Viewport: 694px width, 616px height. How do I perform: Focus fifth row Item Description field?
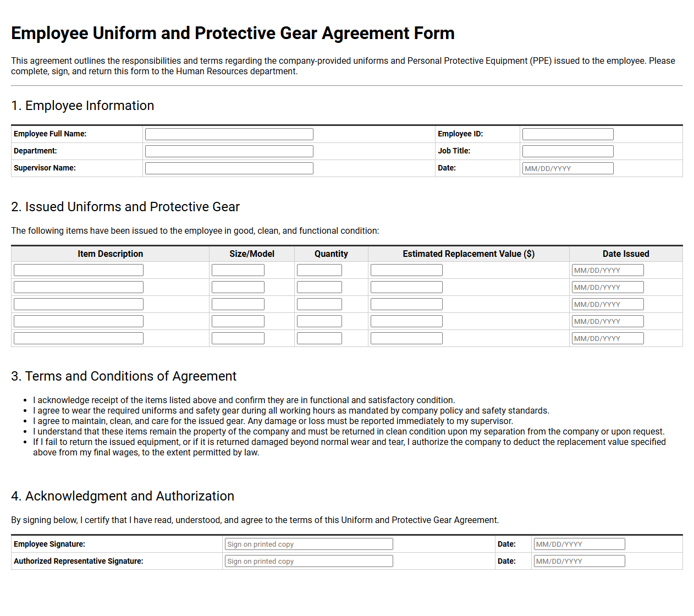79,338
